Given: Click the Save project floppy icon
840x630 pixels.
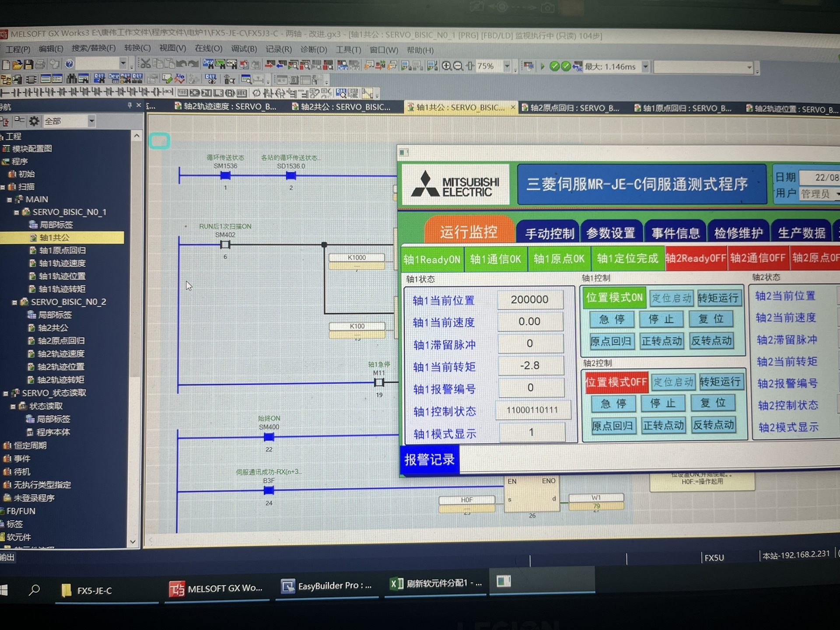Looking at the screenshot, I should pyautogui.click(x=29, y=65).
